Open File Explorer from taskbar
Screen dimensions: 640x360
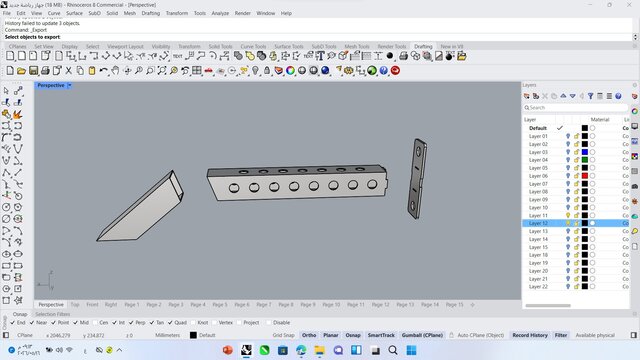point(319,350)
